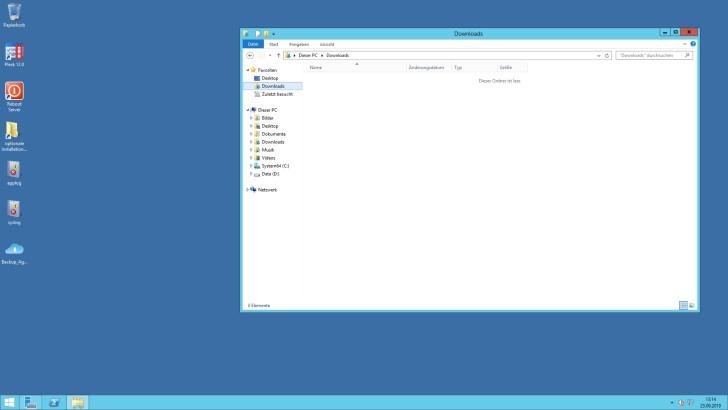Collapse the Favoriten group
The image size is (728, 410).
pyautogui.click(x=247, y=70)
